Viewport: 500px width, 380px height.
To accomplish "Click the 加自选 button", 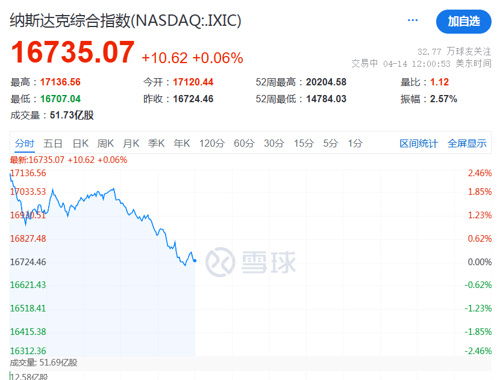I will point(464,21).
